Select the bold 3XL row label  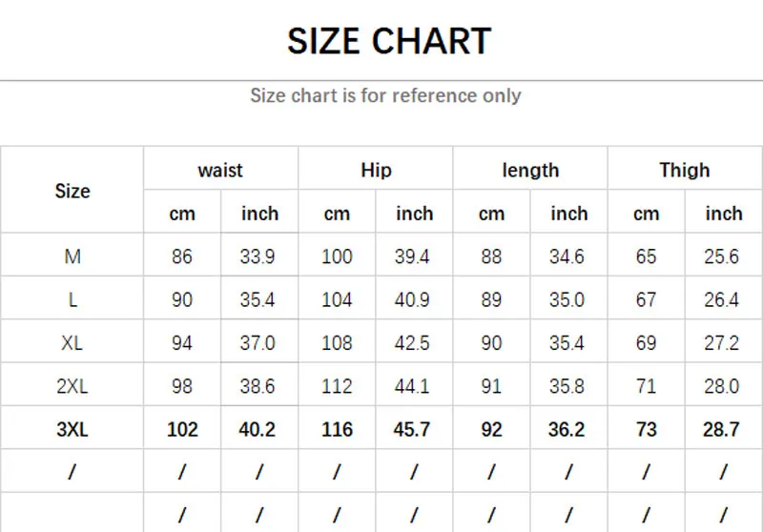[72, 430]
